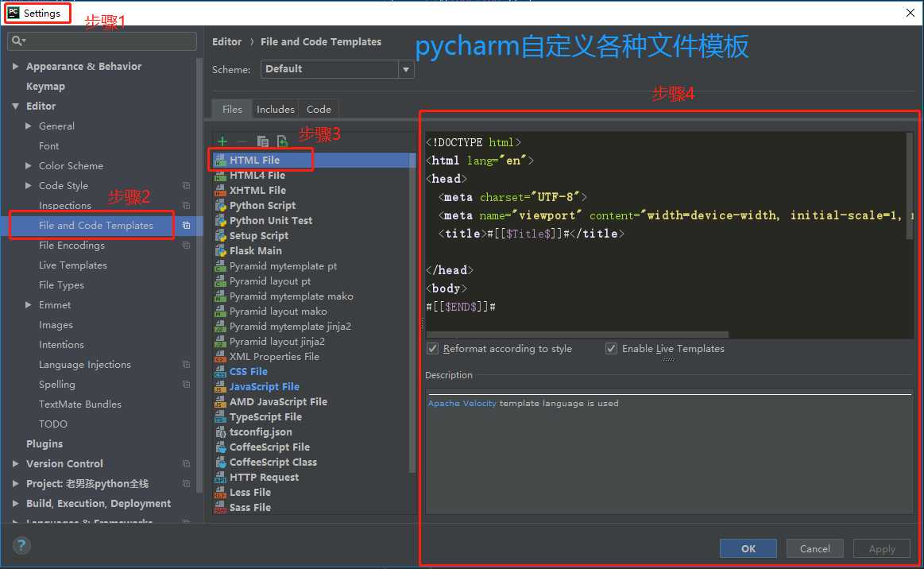Click the Cancel button
This screenshot has width=924, height=569.
(815, 548)
